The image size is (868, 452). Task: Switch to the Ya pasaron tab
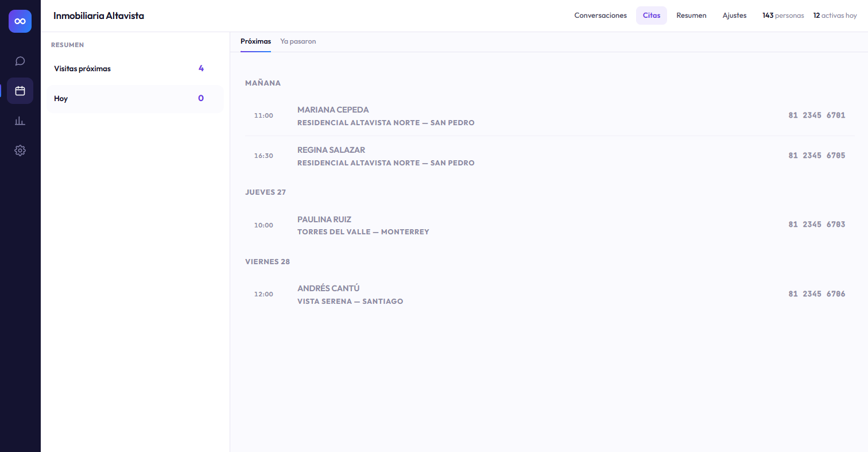[298, 42]
